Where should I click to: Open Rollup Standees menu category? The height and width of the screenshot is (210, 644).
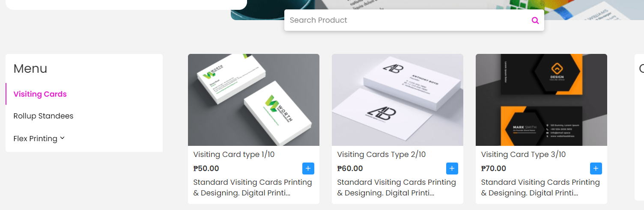point(43,116)
